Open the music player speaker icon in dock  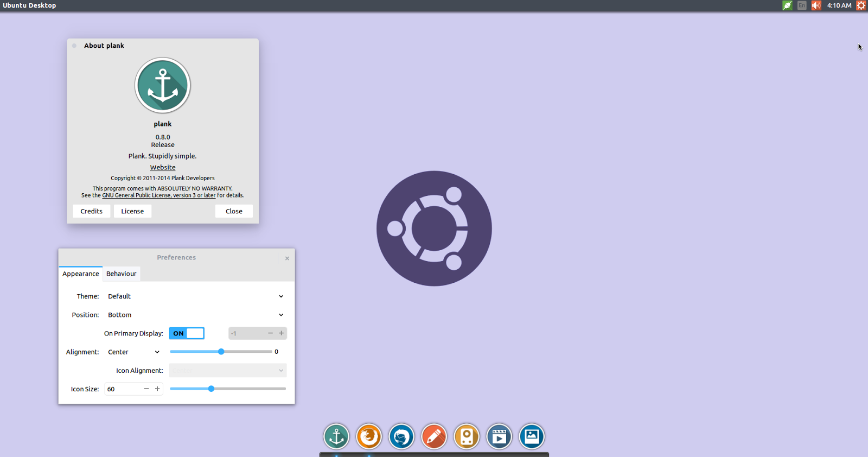coord(467,436)
